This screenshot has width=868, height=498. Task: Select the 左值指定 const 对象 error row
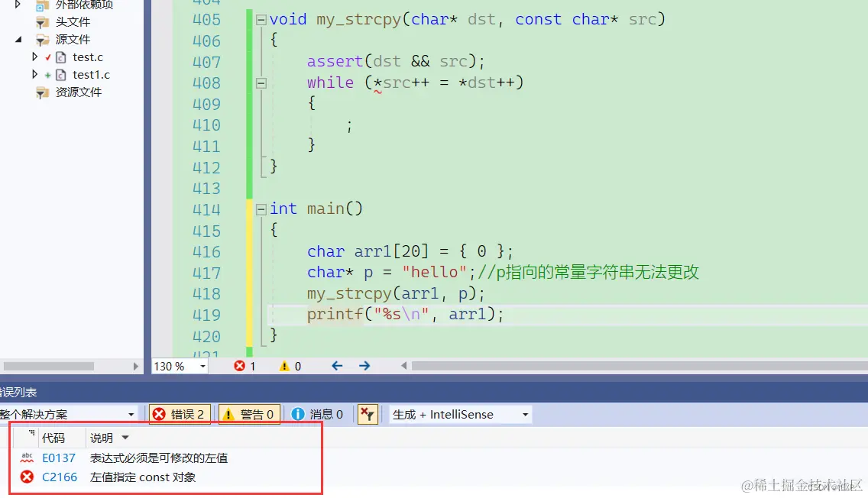[x=143, y=477]
